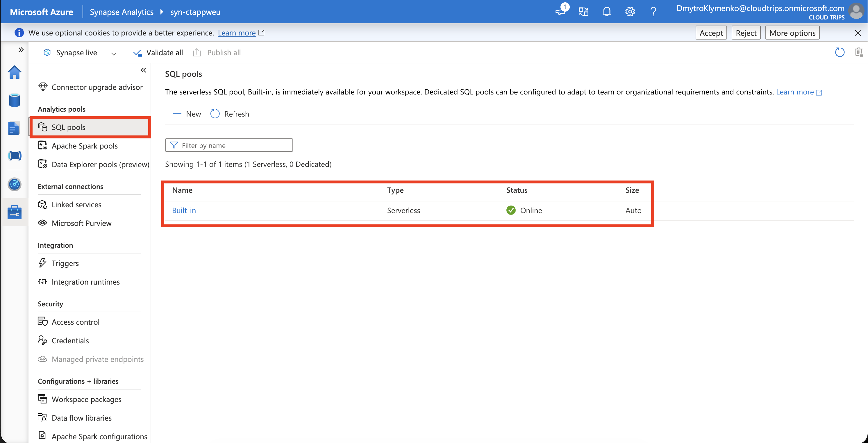Click the Online status cell
Viewport: 868px width, 443px height.
(524, 210)
